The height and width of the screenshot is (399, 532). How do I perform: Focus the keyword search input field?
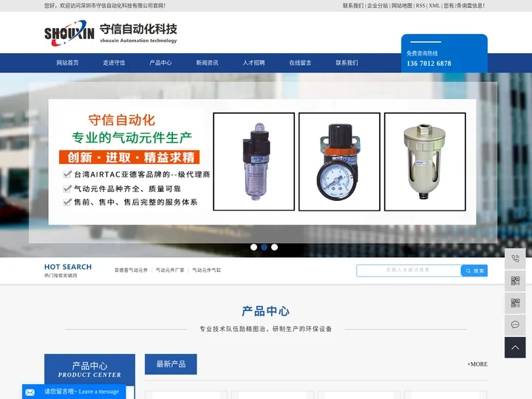pos(409,270)
